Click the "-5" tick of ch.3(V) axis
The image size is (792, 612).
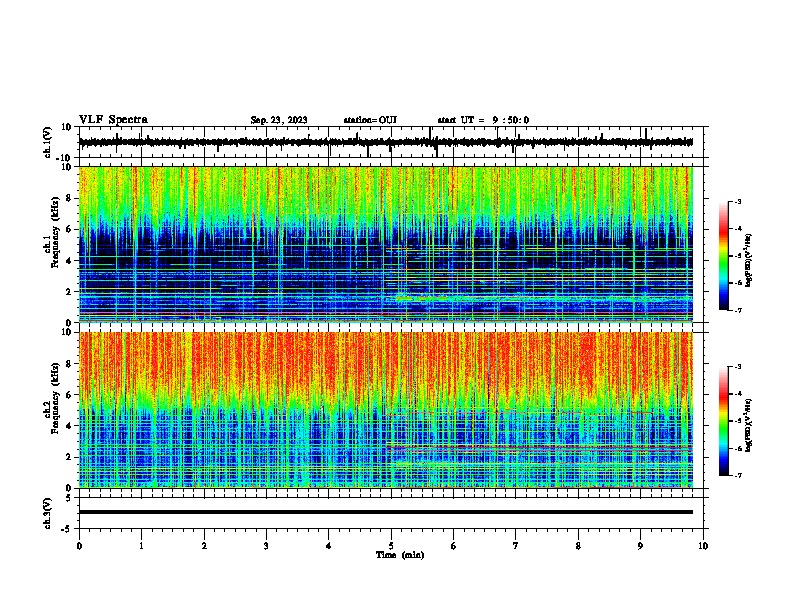[x=67, y=529]
